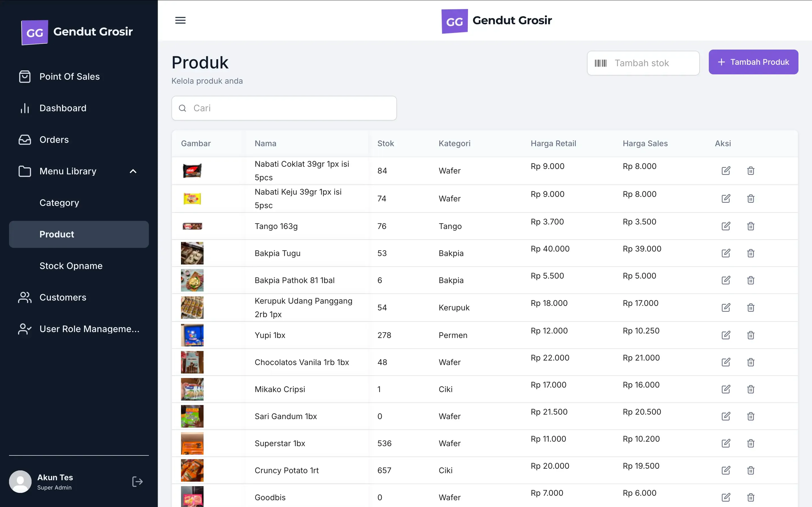Click the barcode icon in Tambah stok

pyautogui.click(x=601, y=63)
